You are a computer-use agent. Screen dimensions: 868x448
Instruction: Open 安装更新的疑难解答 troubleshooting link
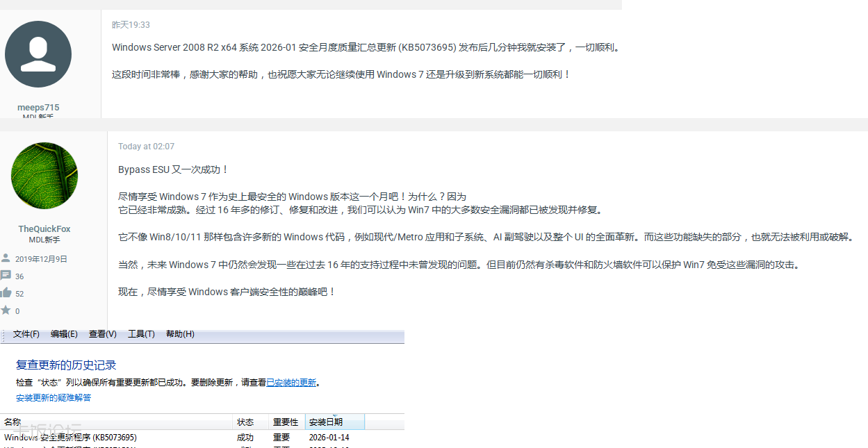[x=54, y=398]
